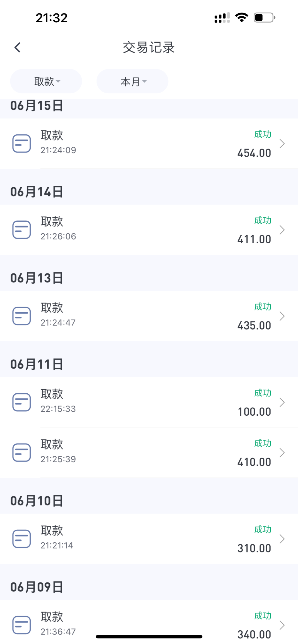
Task: Expand details chevron for 100.00 record
Action: click(282, 402)
